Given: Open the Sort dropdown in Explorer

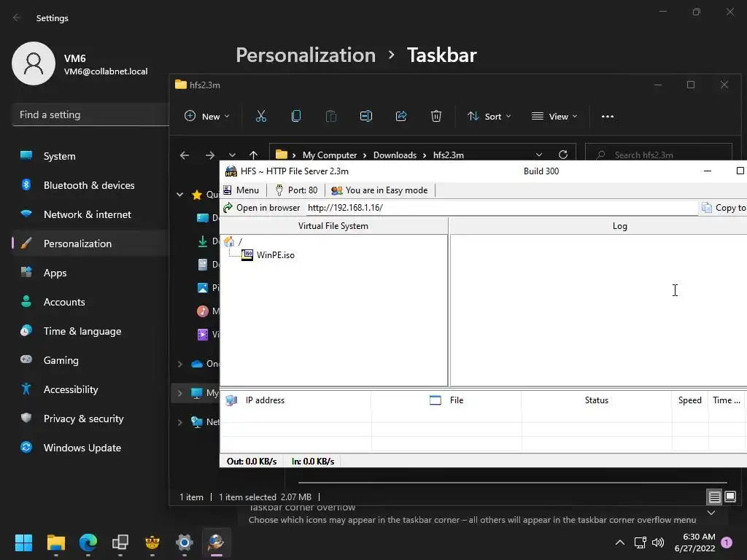Looking at the screenshot, I should click(489, 116).
